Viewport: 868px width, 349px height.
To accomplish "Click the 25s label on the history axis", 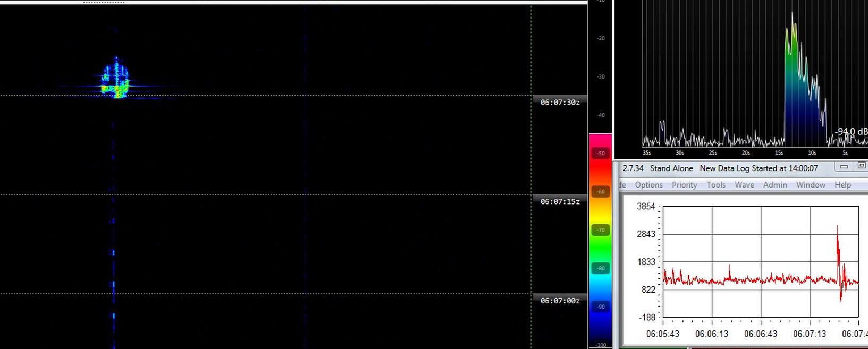I will pos(713,153).
